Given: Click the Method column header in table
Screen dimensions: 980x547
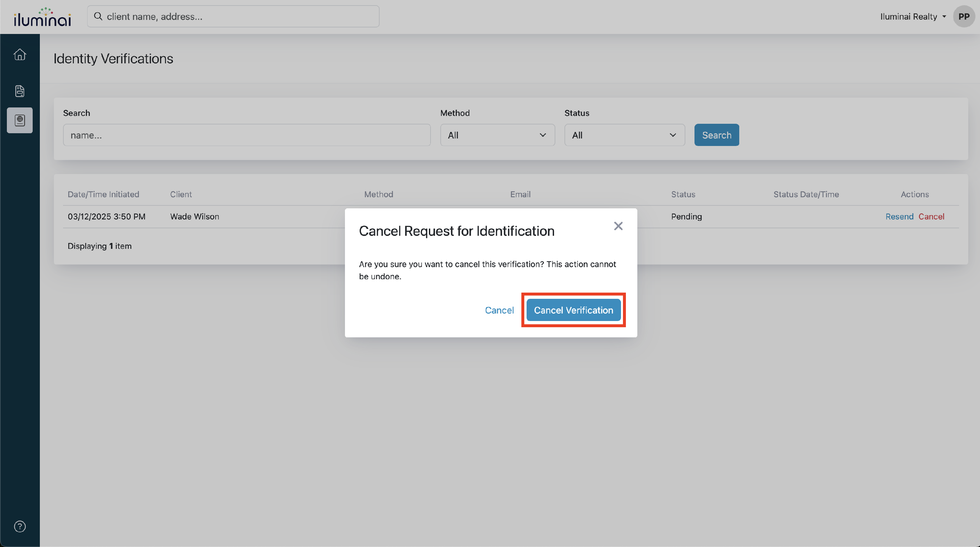Looking at the screenshot, I should (x=379, y=194).
